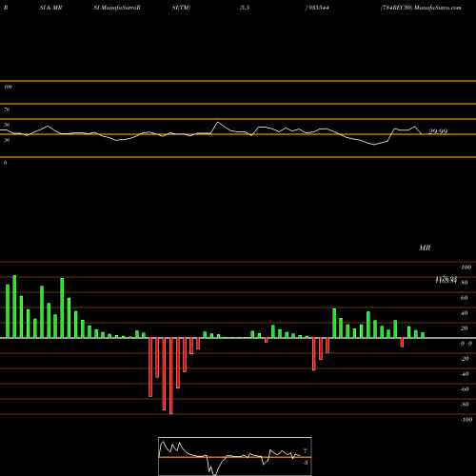Image resolution: width=476 pixels, height=476 pixels.
Task: Click the RSI axis label 30
Action: tap(7, 140)
